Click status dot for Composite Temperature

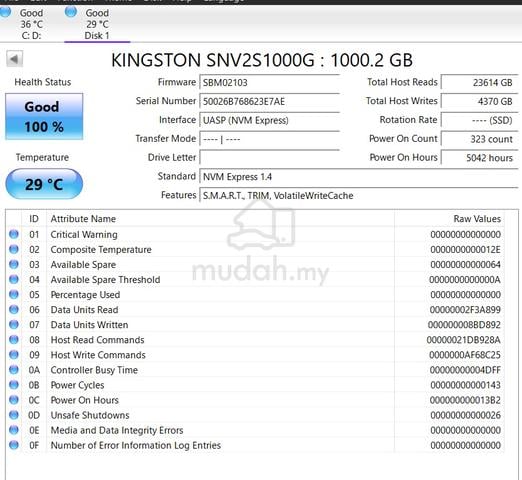point(14,249)
